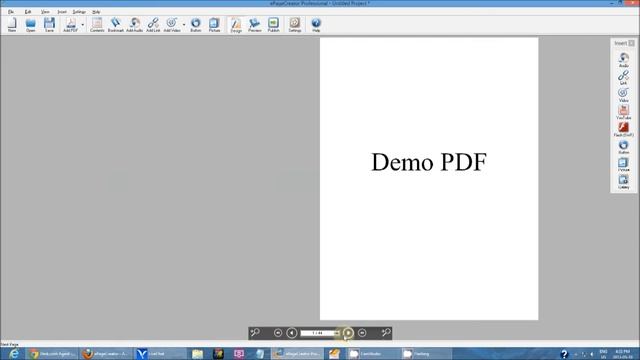Open the Contents toolbar tool
This screenshot has height=360, width=640.
97,25
